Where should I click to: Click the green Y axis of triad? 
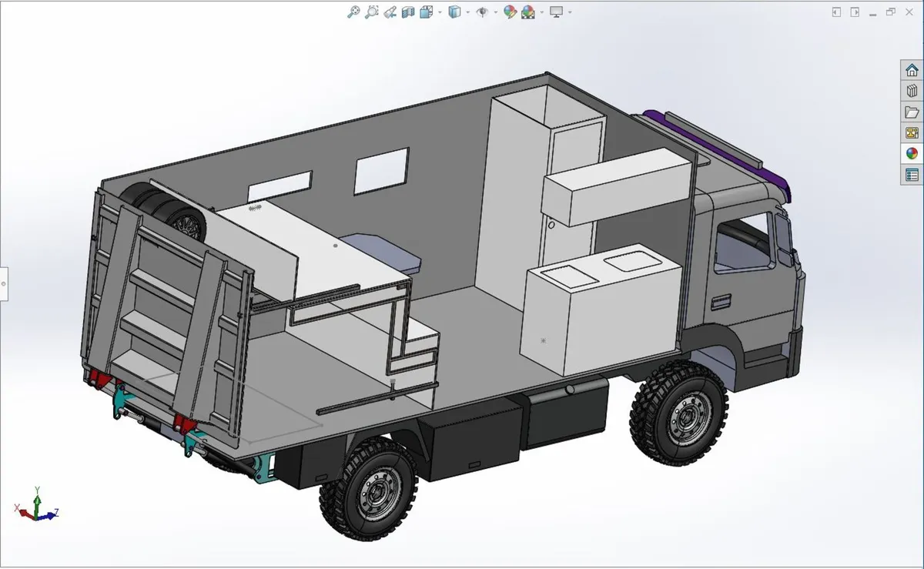pos(36,497)
